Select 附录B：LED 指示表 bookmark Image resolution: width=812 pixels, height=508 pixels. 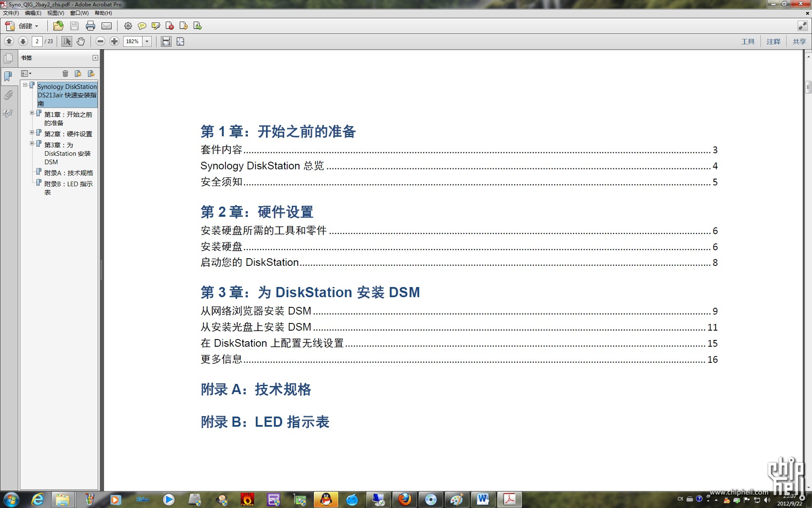69,188
